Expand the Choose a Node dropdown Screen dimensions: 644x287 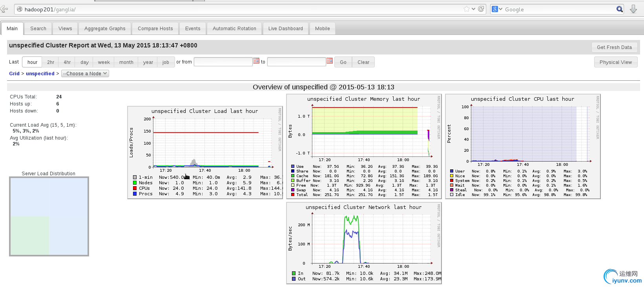click(x=85, y=73)
